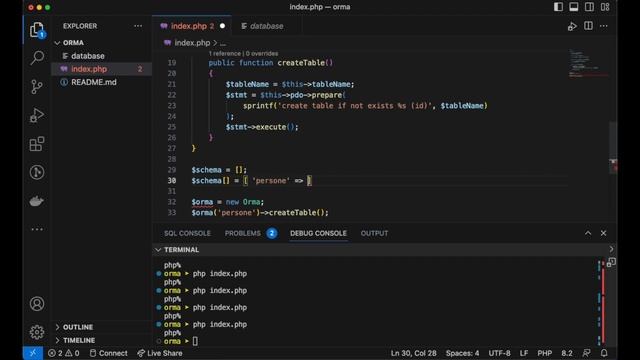Select PHP language mode in status bar

click(x=544, y=353)
